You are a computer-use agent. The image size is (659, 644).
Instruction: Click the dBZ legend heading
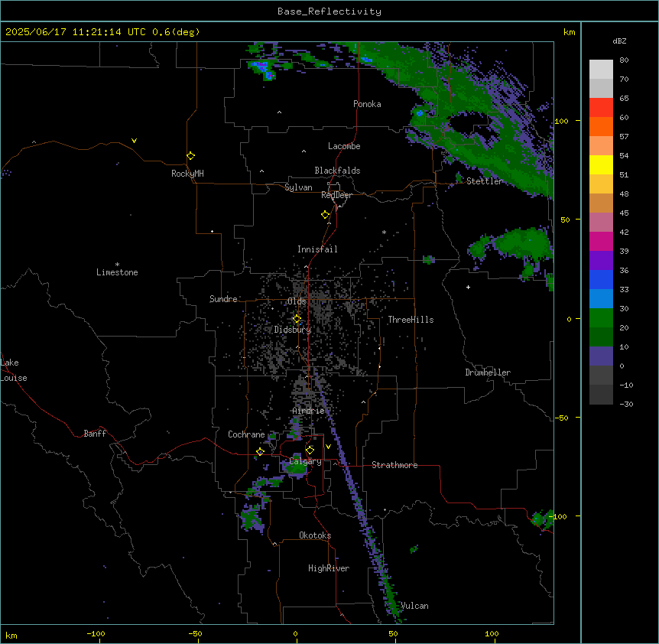(x=619, y=41)
